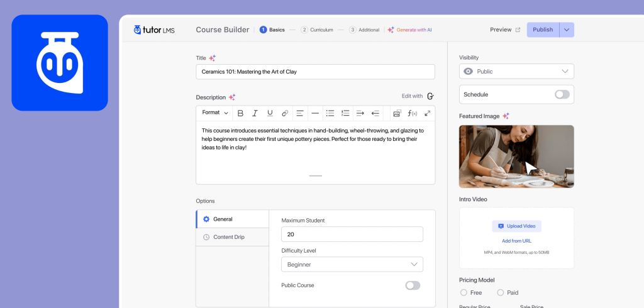Click the large blue Tutor LMS app logo

point(60,63)
